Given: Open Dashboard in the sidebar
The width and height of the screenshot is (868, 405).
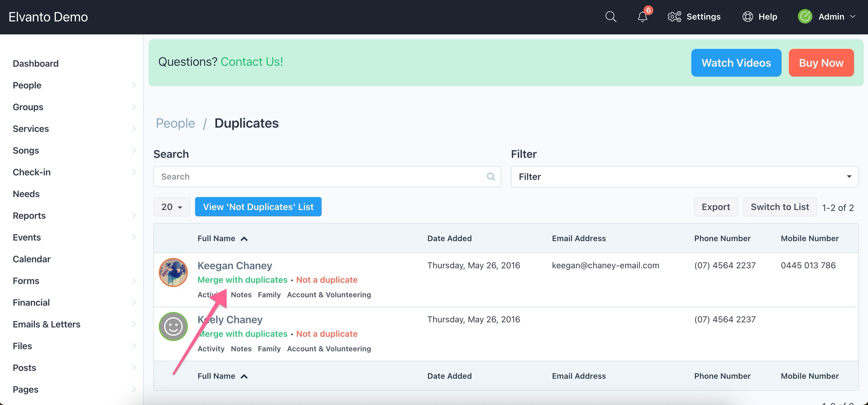Looking at the screenshot, I should (36, 63).
